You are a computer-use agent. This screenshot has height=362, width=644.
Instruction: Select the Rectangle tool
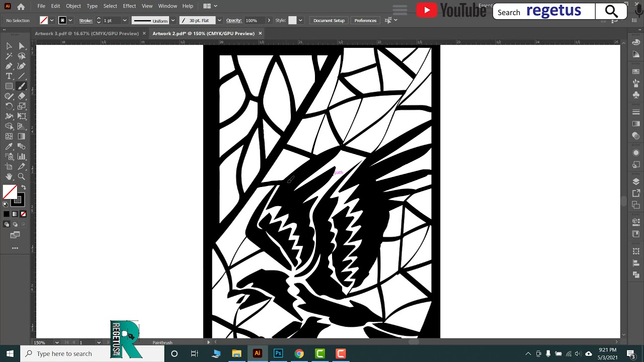9,86
